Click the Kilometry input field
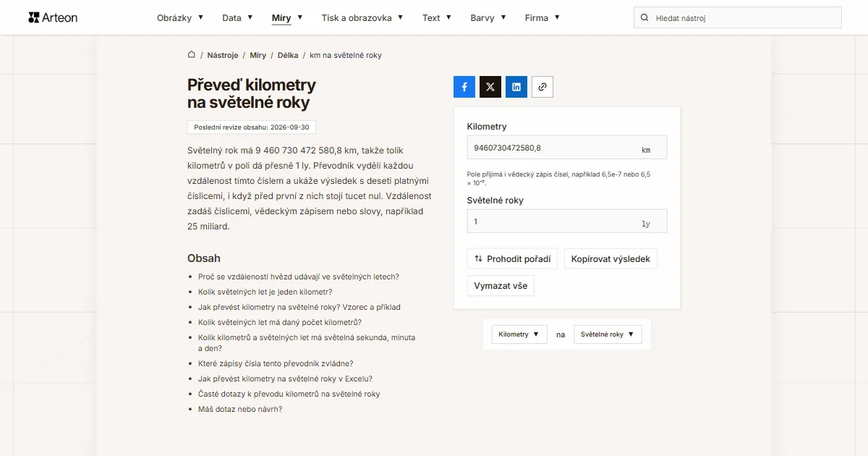Screen dimensions: 868x456 (567, 148)
